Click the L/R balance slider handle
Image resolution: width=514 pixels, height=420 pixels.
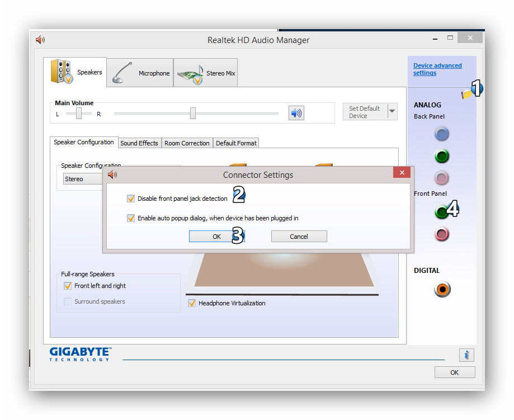79,114
